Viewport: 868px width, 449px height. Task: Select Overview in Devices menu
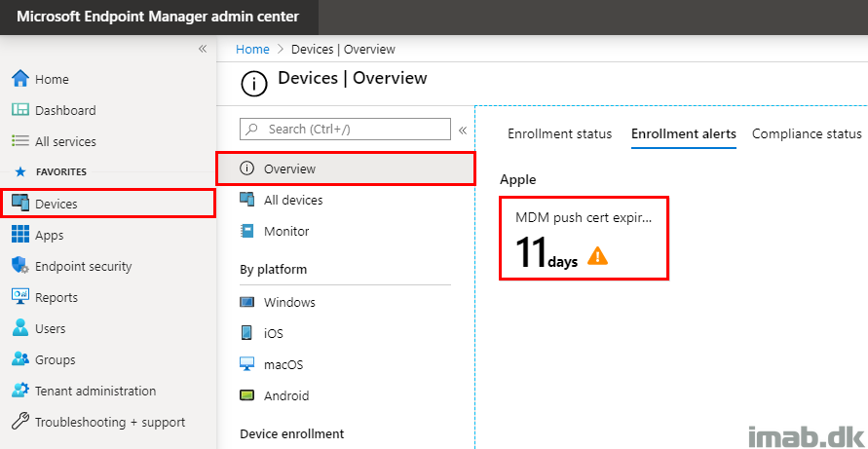(346, 168)
